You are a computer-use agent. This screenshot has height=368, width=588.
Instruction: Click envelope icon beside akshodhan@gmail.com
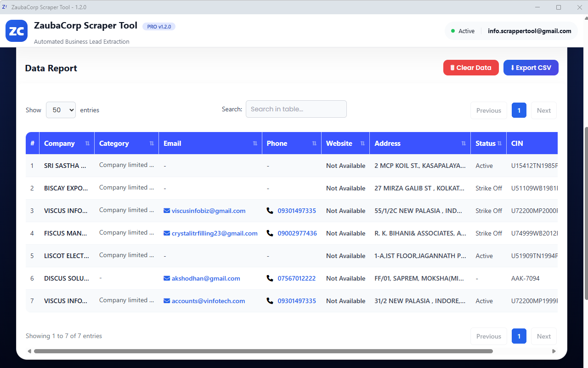167,278
